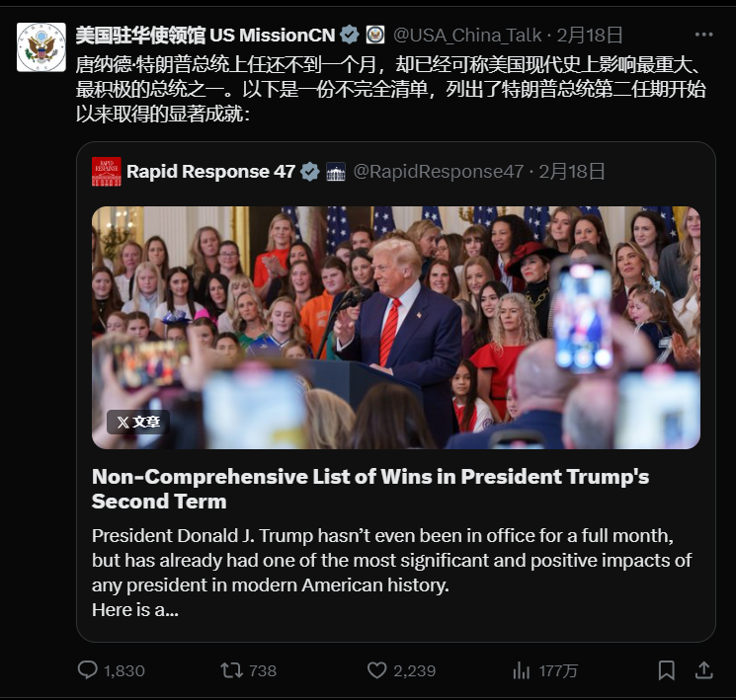The height and width of the screenshot is (700, 736).
Task: Click the 2月18日 timestamp of main post
Action: point(590,36)
